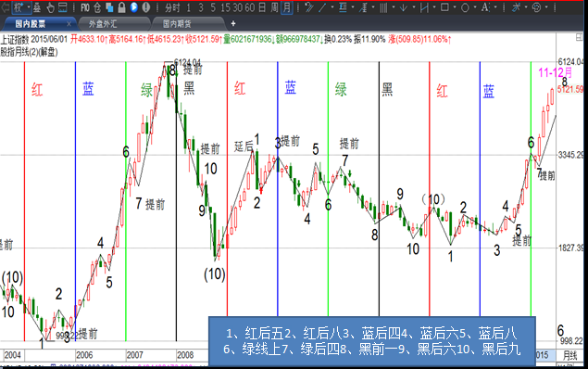Switch to the 外盘外汇 tab
Screen dimensions: 588x369
tap(103, 24)
